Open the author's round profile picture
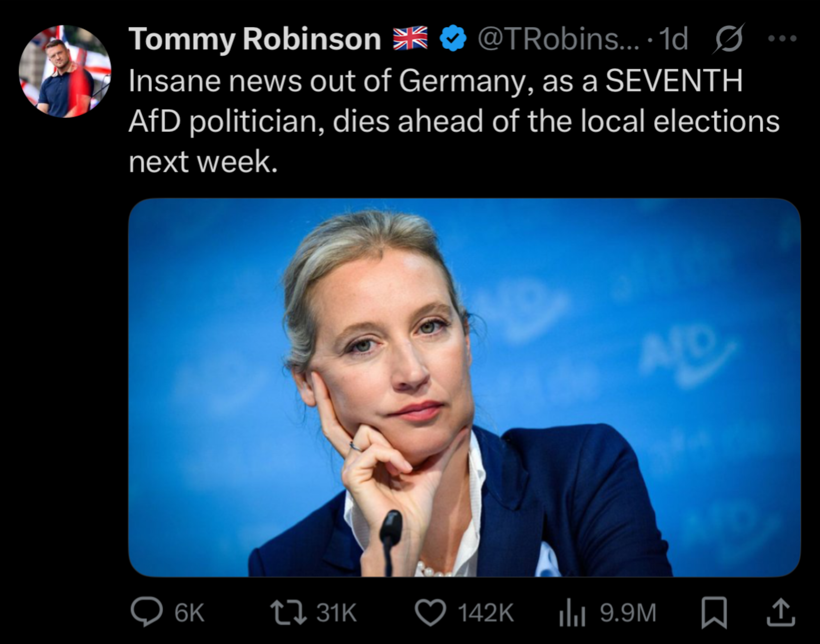Image resolution: width=820 pixels, height=644 pixels. (x=65, y=71)
